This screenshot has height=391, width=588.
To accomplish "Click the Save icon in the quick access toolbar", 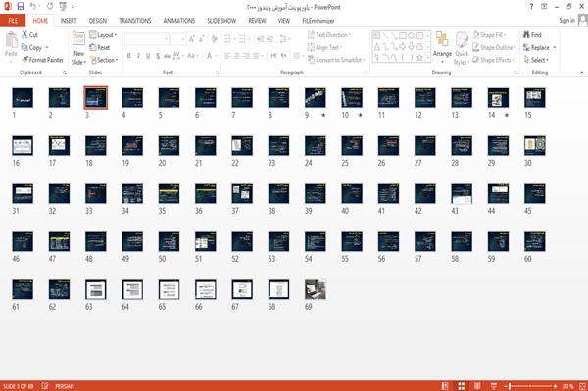I will click(x=21, y=6).
